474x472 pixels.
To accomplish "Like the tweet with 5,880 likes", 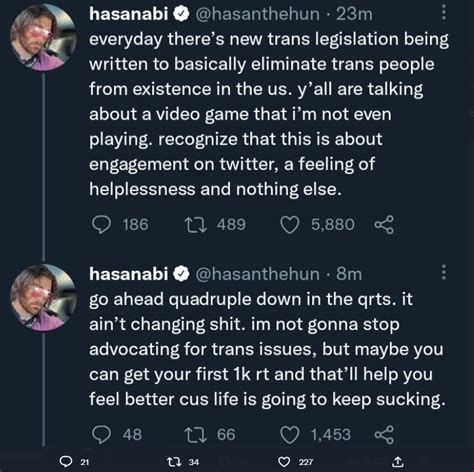I will tap(289, 225).
